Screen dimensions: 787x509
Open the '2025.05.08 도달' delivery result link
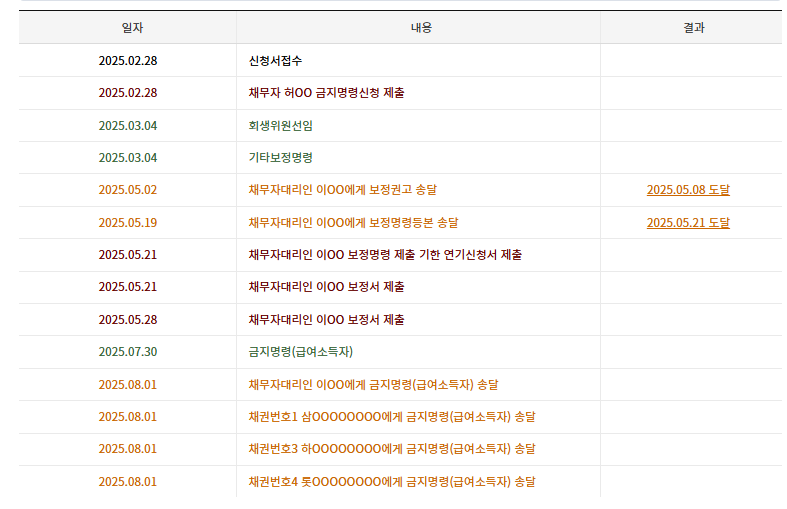688,190
